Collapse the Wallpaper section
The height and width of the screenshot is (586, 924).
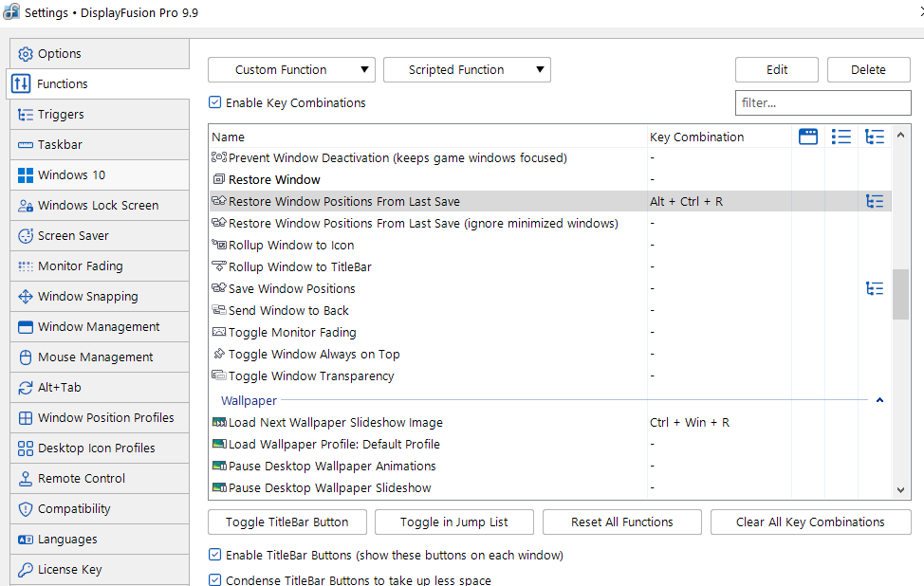click(x=879, y=401)
